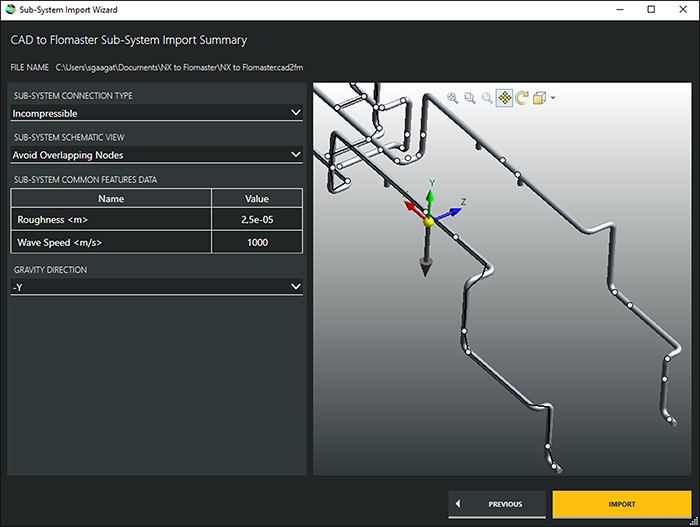Open the view orientation dropdown arrow
This screenshot has width=700, height=527.
pos(553,98)
